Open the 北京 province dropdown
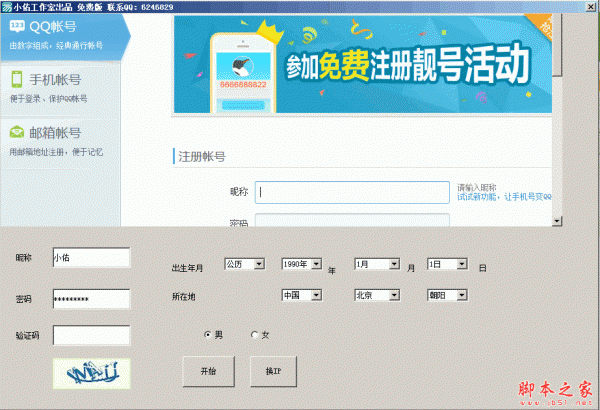 tap(377, 295)
